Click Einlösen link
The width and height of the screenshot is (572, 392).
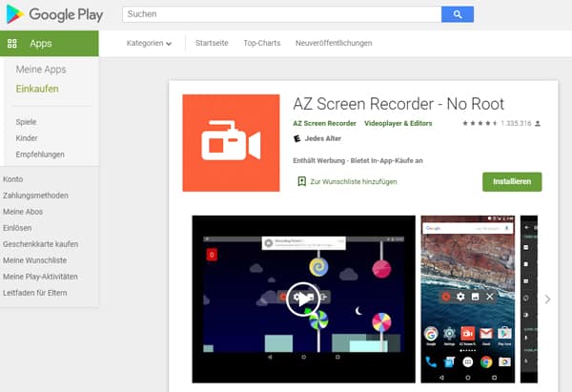coord(17,228)
